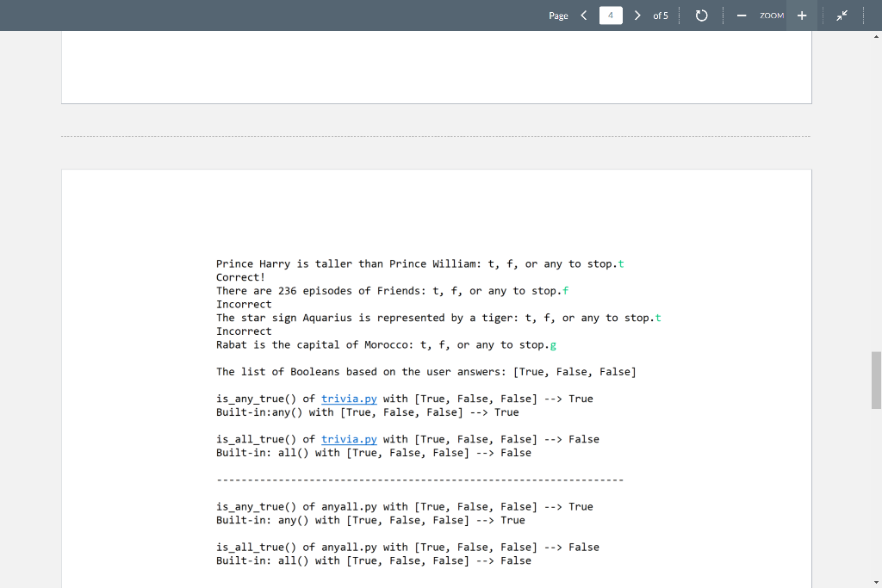Click the 'of 5' page count label

coord(661,15)
